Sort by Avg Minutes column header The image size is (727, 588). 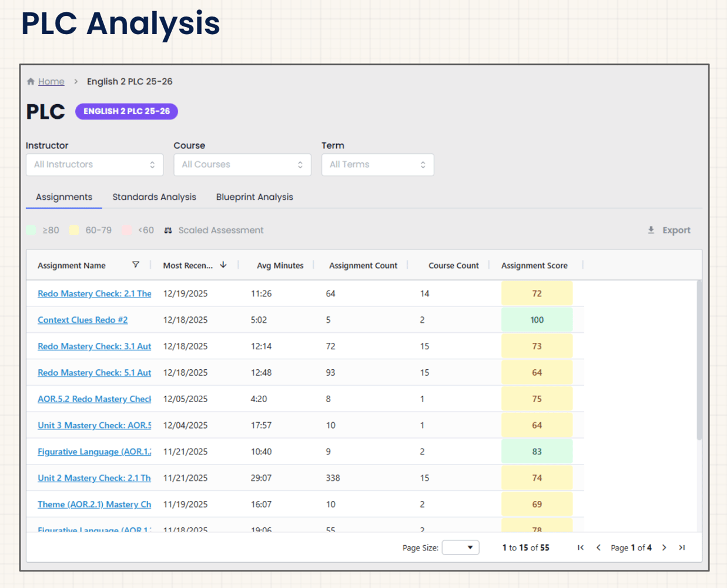280,266
